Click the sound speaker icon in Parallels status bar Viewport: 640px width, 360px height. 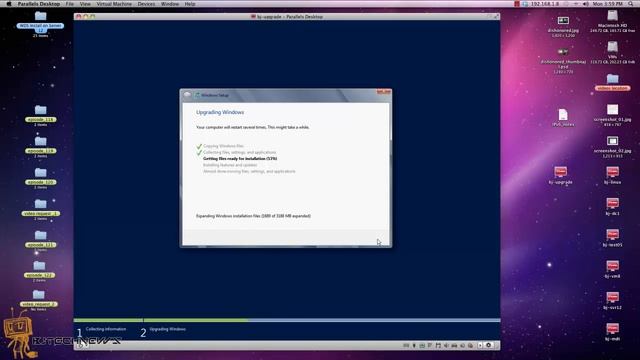446,345
